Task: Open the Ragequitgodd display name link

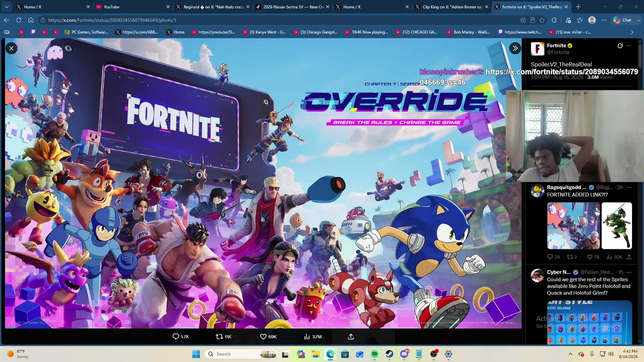Action: pyautogui.click(x=567, y=188)
